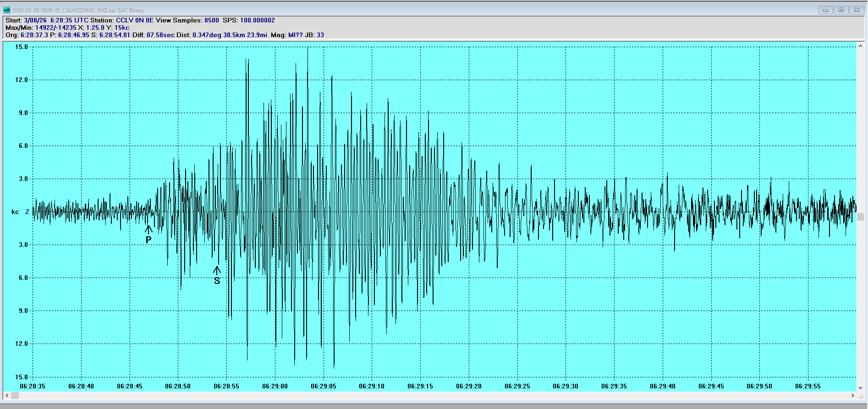This screenshot has height=409, width=868.
Task: Minimize the seismogram window
Action: click(825, 10)
